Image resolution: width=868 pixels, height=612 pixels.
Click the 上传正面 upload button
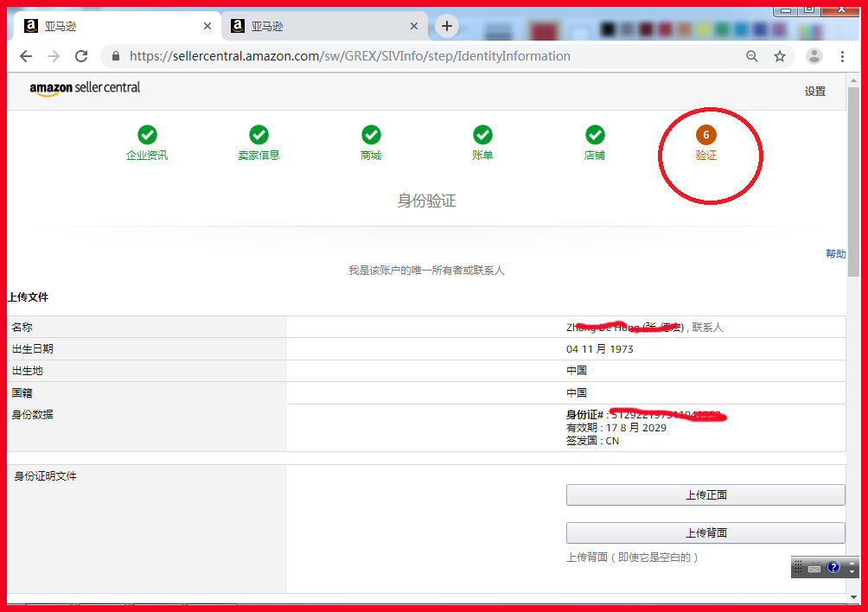click(x=705, y=494)
